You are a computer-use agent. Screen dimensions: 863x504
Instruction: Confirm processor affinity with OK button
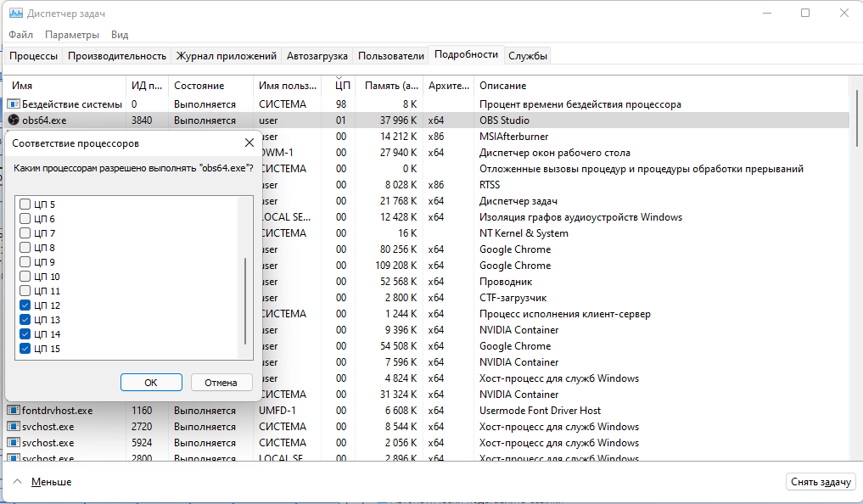pos(151,383)
